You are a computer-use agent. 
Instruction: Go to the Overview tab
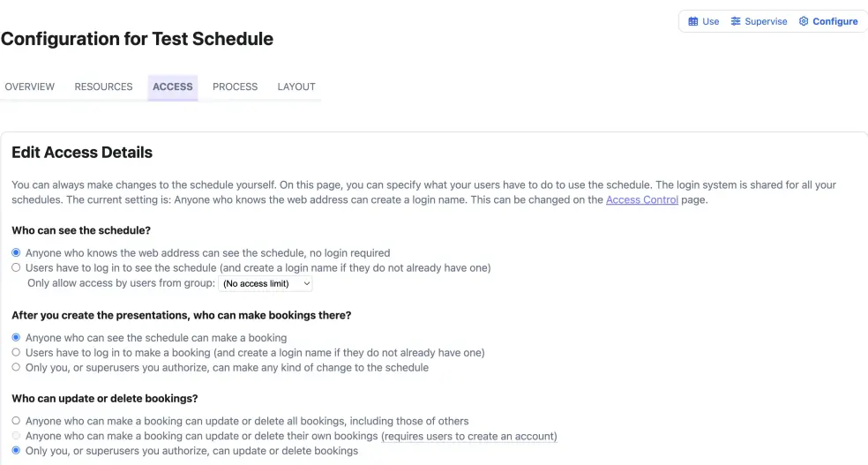tap(30, 86)
